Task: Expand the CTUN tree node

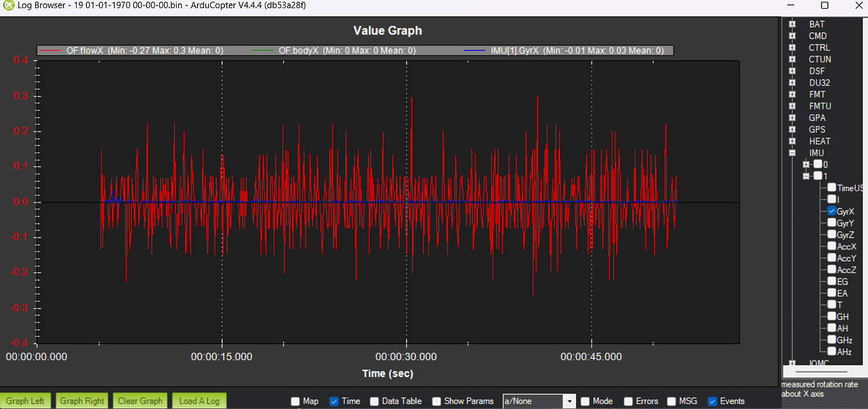Action: point(793,59)
